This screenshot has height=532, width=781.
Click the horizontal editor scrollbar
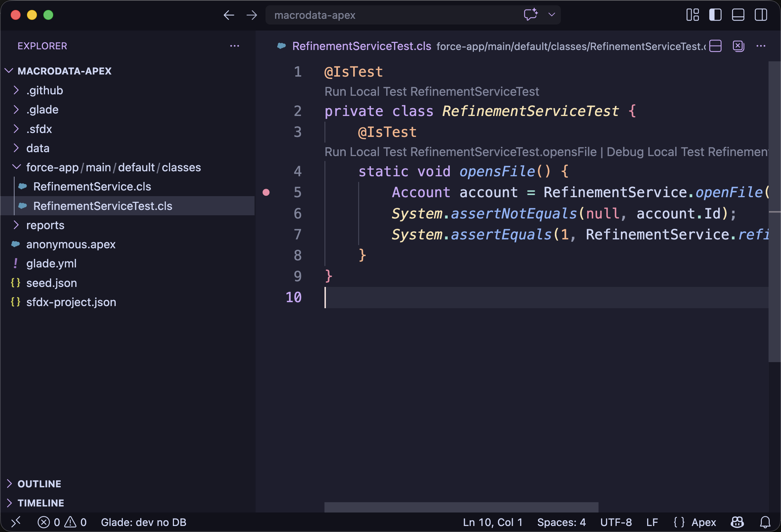[461, 507]
